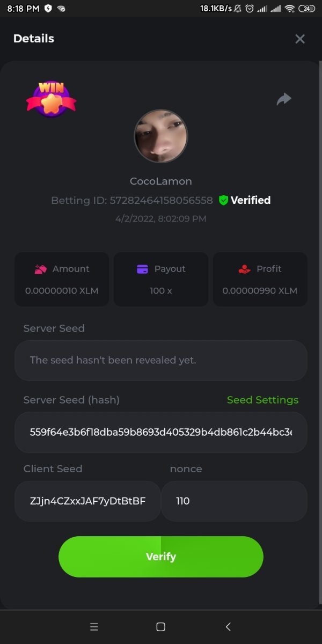The image size is (322, 644).
Task: Open Android recent apps menu button
Action: click(94, 627)
